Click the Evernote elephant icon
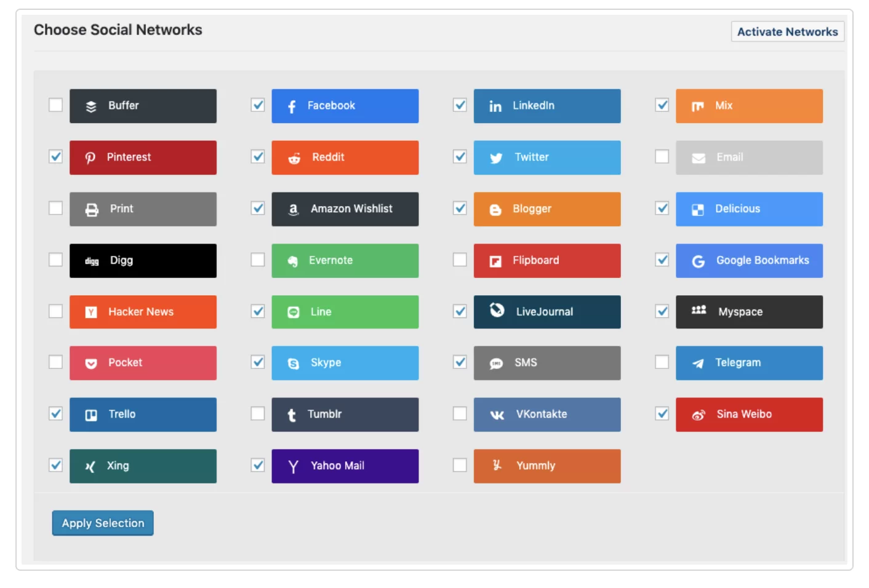Image resolution: width=869 pixels, height=588 pixels. click(293, 261)
